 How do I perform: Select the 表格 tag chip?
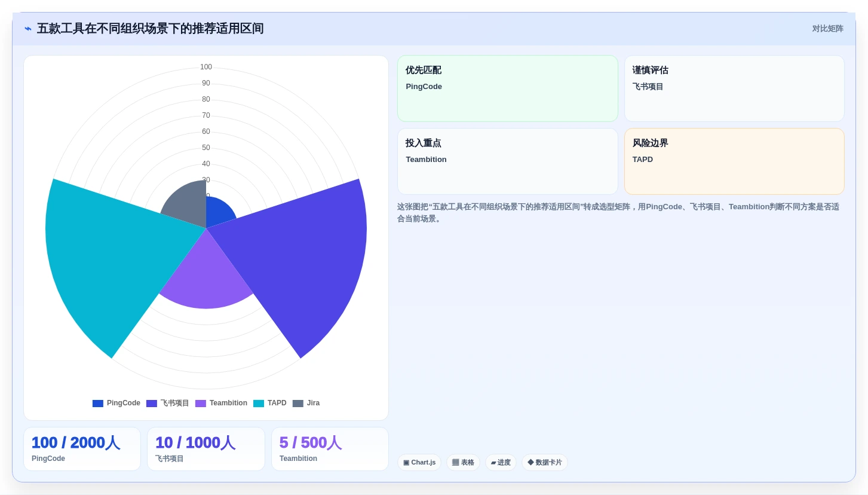463,463
